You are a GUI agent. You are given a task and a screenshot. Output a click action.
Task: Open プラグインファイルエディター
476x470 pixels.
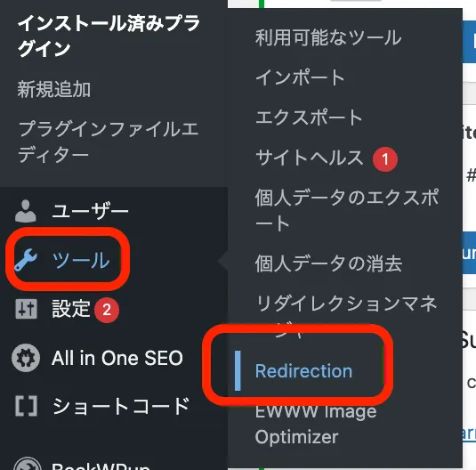coord(108,142)
